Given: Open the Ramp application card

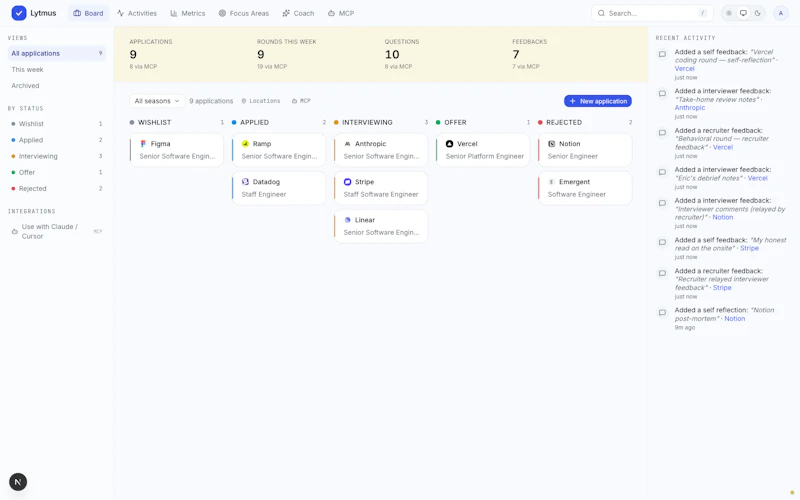Looking at the screenshot, I should 279,150.
